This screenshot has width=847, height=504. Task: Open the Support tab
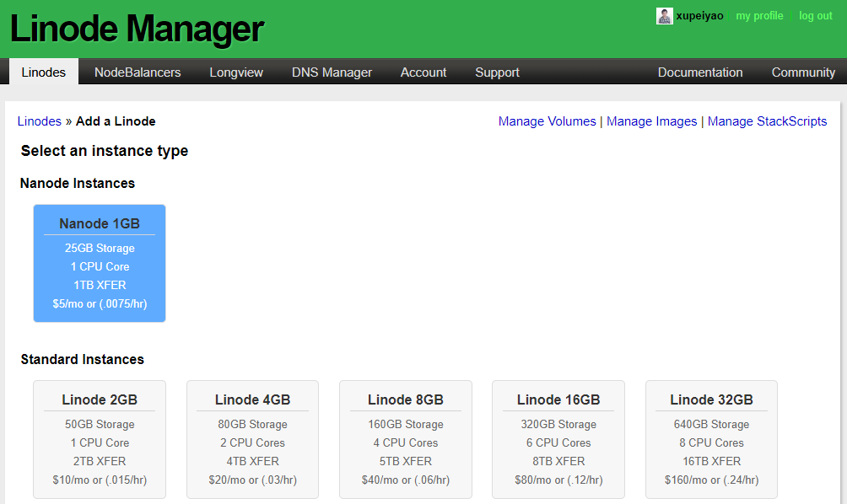click(497, 72)
